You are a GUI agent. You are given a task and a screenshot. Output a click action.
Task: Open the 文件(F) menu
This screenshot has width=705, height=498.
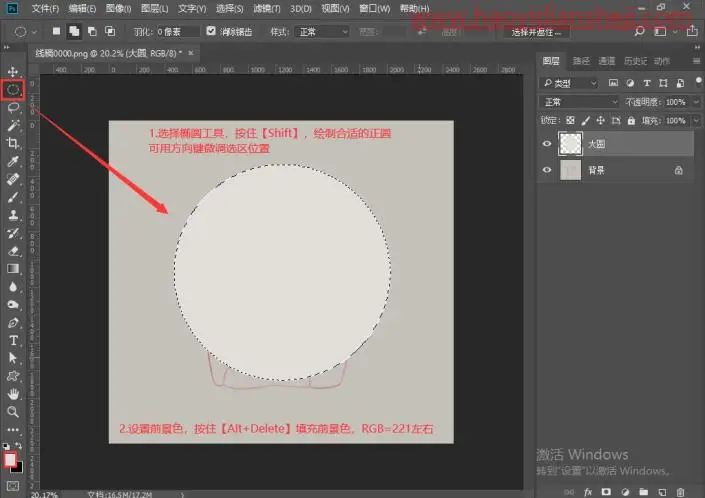(45, 8)
